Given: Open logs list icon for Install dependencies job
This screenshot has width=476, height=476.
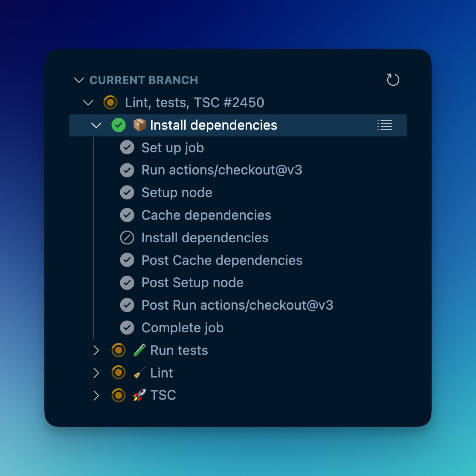Looking at the screenshot, I should click(385, 125).
